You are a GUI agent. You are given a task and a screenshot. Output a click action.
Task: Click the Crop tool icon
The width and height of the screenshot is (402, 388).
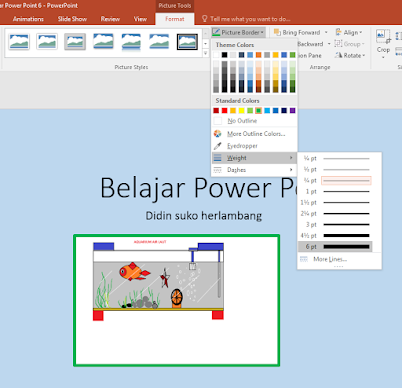point(383,36)
